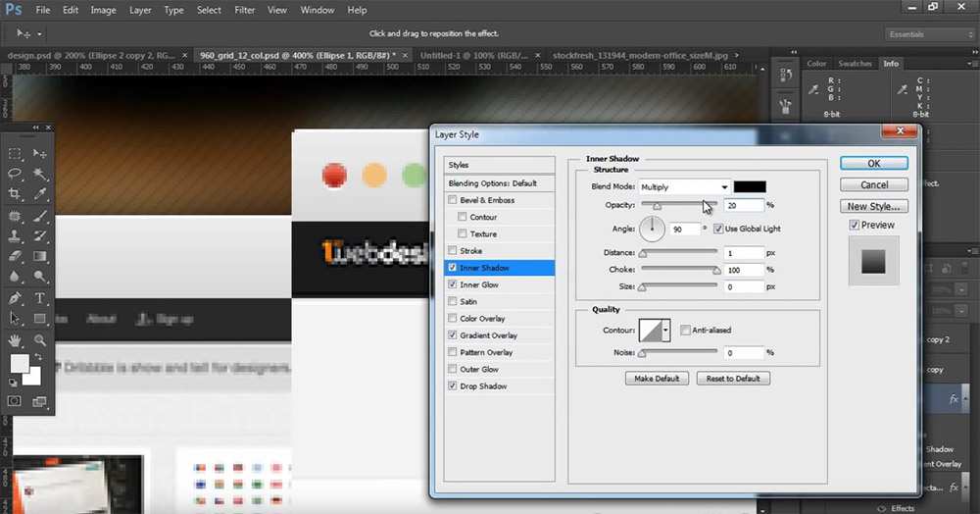The height and width of the screenshot is (514, 980).
Task: Pick the Crop tool
Action: [x=16, y=194]
